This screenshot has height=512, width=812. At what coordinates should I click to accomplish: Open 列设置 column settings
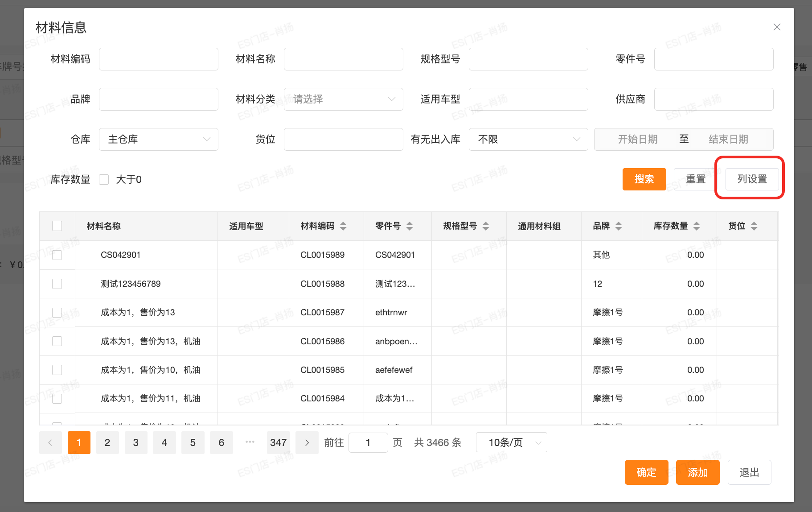[x=752, y=179]
